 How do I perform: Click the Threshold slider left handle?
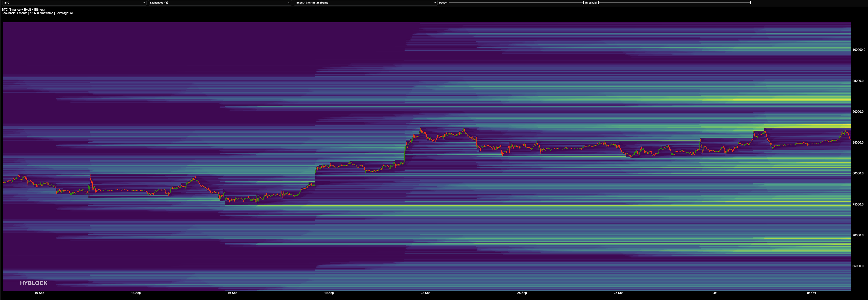tap(599, 3)
